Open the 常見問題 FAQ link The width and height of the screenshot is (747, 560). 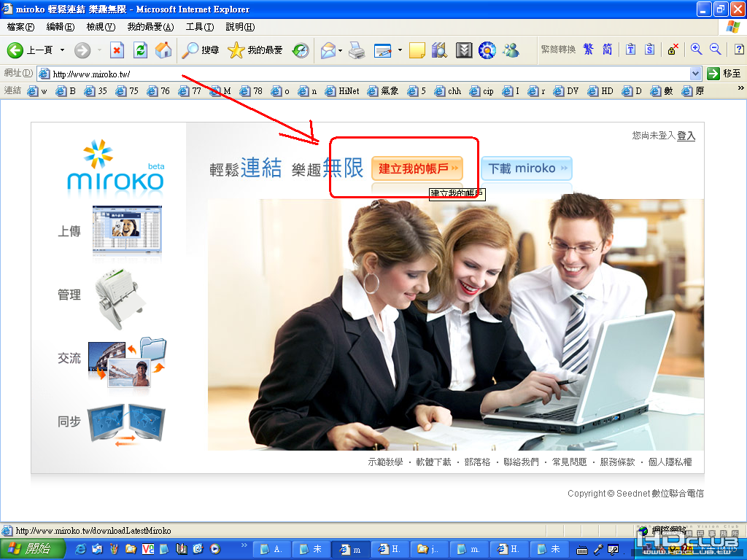tap(569, 462)
